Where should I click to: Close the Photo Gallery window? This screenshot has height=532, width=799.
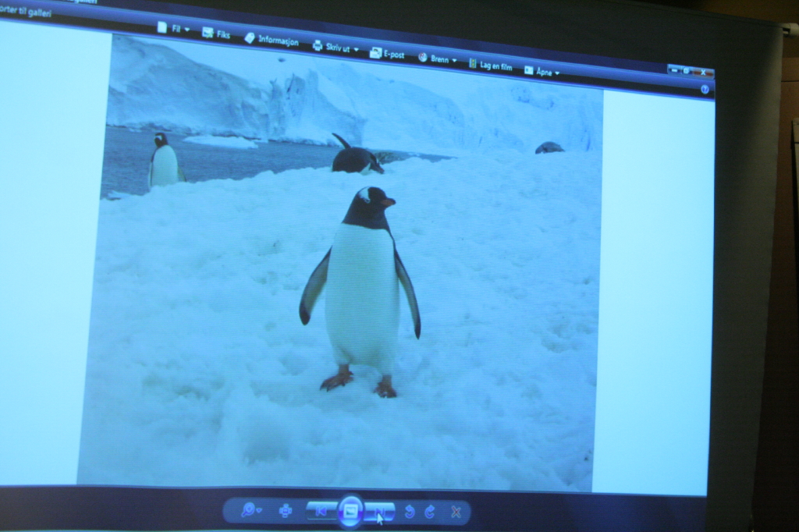pyautogui.click(x=703, y=73)
